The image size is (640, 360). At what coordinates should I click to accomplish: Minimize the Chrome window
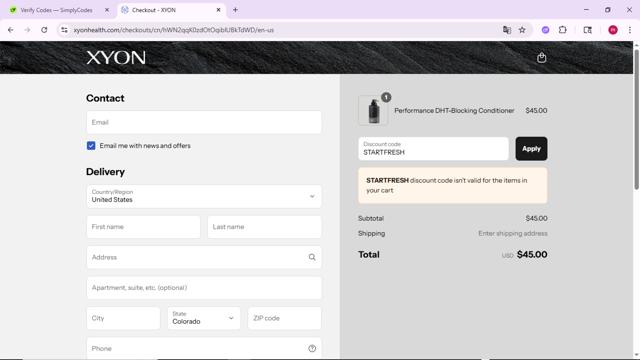point(586,10)
